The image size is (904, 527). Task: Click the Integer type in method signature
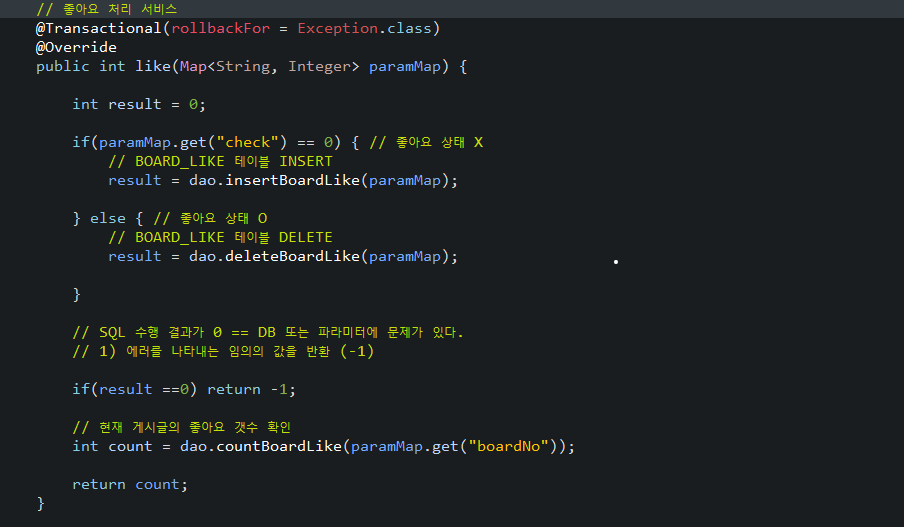coord(319,66)
